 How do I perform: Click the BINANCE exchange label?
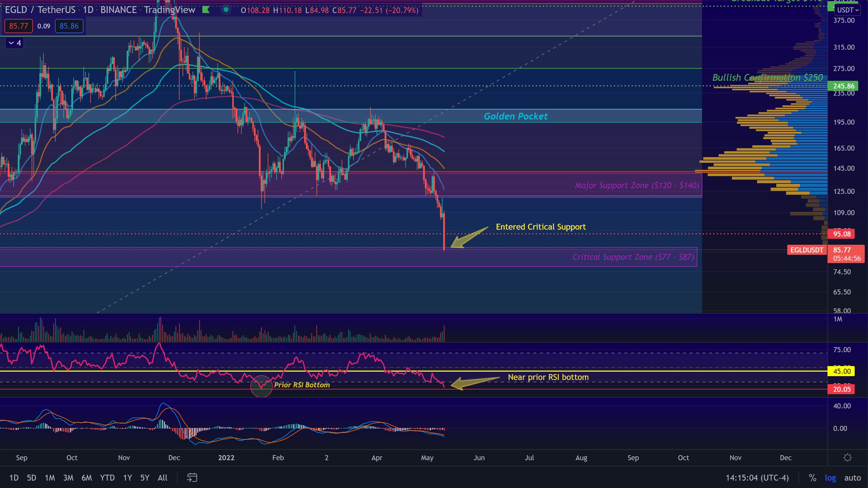[x=119, y=10]
